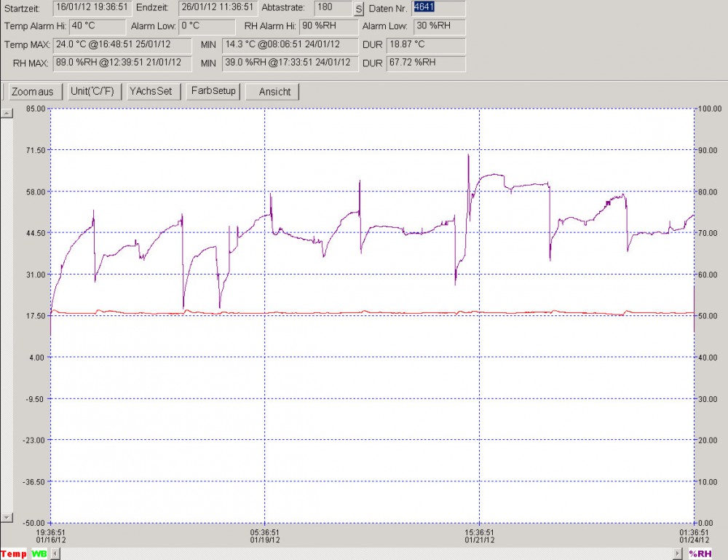Click the horizontal scrollbar right arrow

coord(678,554)
